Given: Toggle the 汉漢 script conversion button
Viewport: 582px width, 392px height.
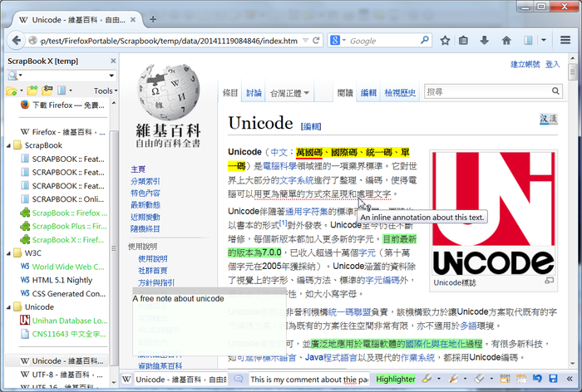Looking at the screenshot, I should (548, 119).
